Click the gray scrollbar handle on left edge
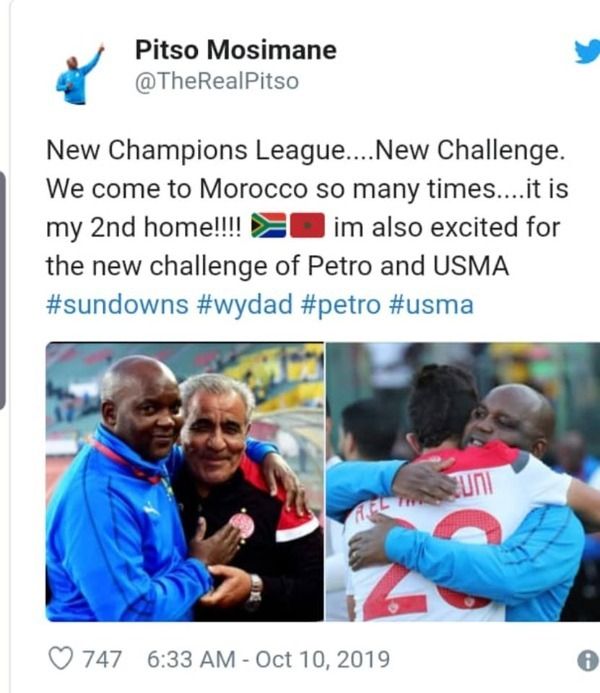600x693 pixels. pos(2,290)
